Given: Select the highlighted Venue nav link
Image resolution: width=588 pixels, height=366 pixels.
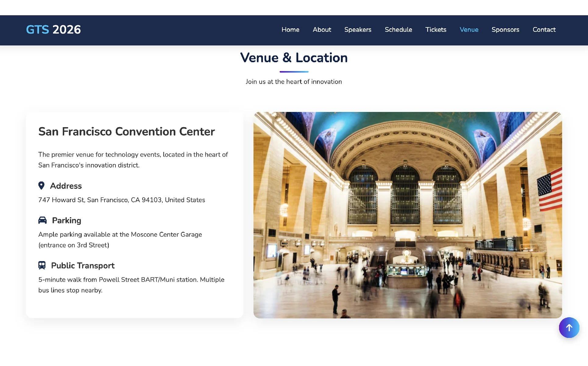Looking at the screenshot, I should coord(469,30).
